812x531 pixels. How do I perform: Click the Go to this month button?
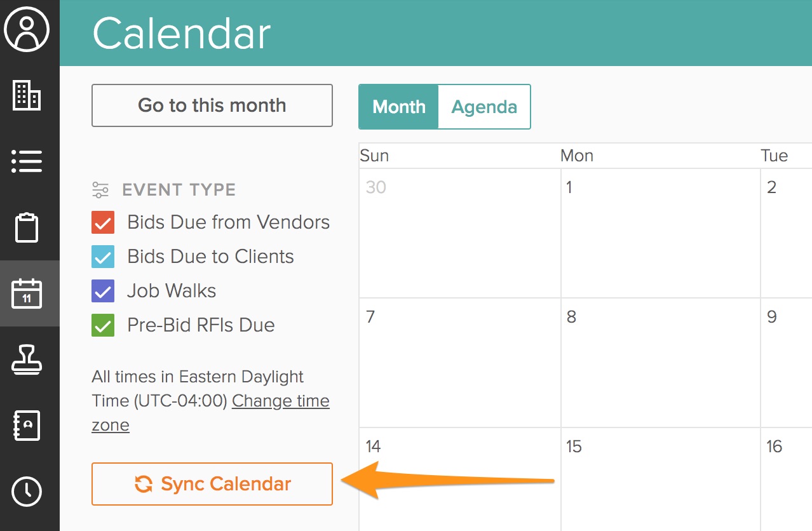point(212,105)
